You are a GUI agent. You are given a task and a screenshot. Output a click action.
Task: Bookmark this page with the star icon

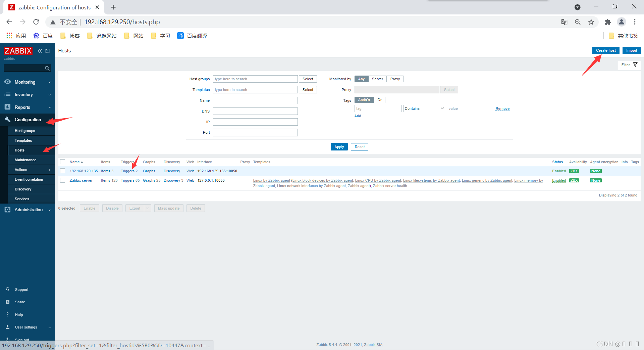591,22
